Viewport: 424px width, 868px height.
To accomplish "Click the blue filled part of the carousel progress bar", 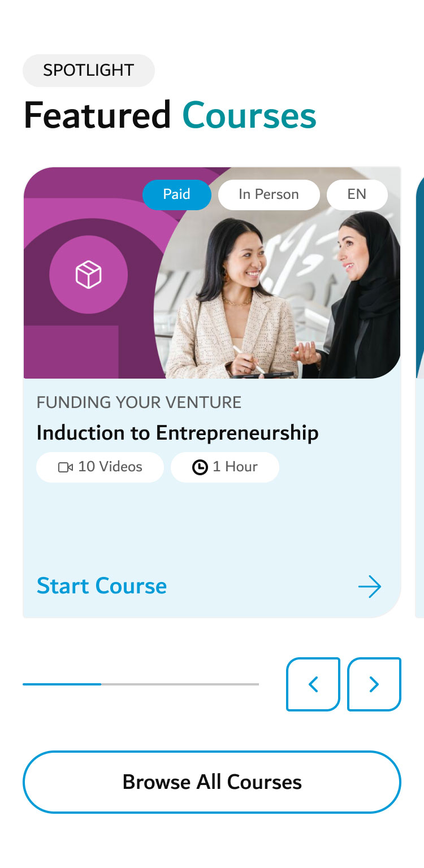I will point(62,684).
